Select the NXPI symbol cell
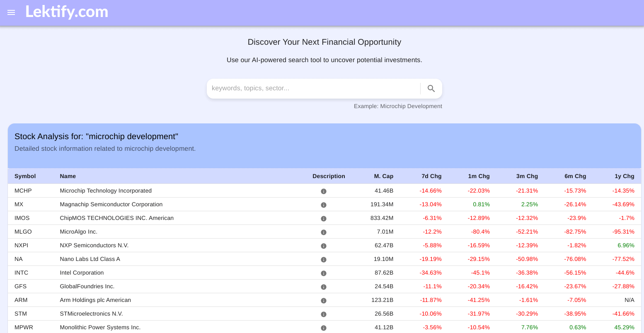 [x=22, y=245]
